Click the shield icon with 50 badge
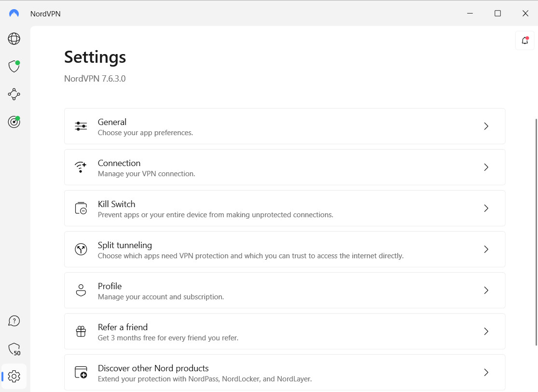This screenshot has height=392, width=538. point(14,349)
